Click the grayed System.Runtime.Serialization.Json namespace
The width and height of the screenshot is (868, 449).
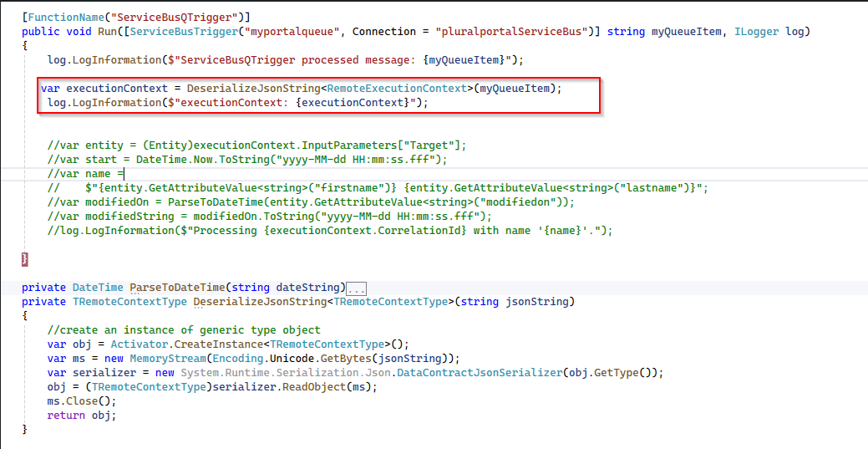click(x=286, y=373)
